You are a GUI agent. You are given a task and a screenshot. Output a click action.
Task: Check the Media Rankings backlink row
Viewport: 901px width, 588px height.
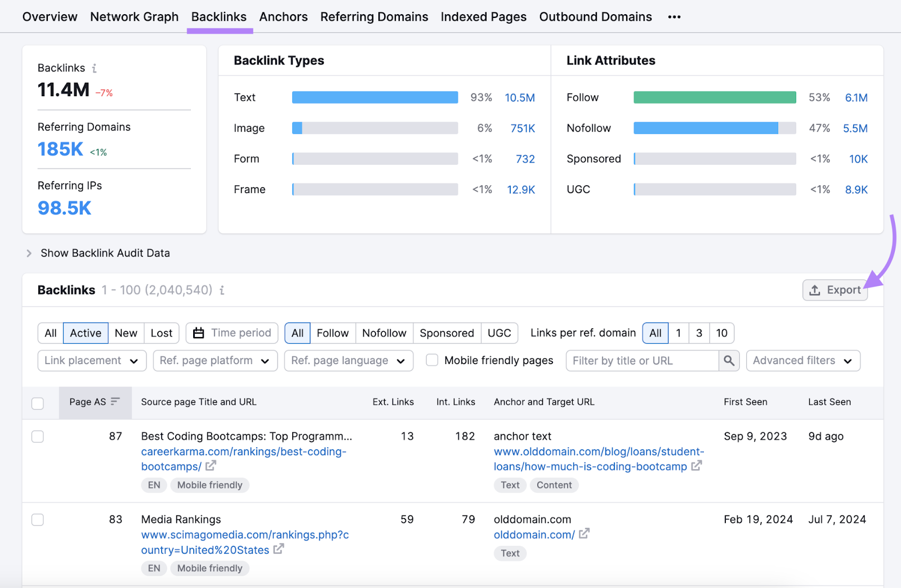(37, 520)
